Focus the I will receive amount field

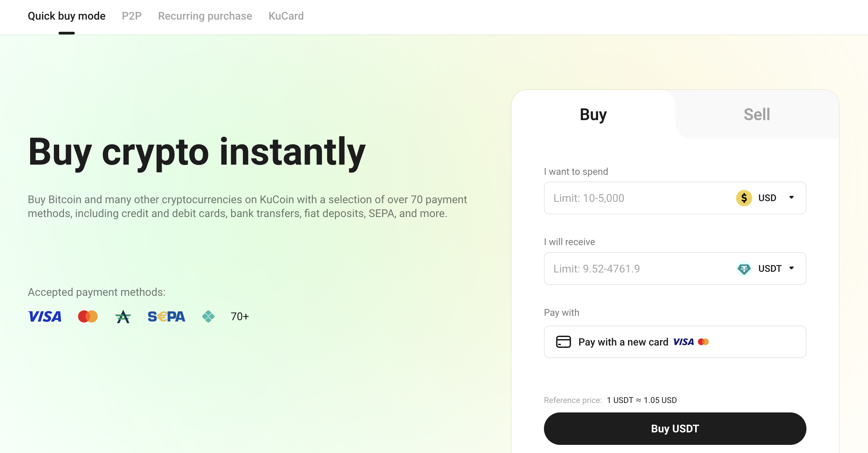[x=636, y=269]
